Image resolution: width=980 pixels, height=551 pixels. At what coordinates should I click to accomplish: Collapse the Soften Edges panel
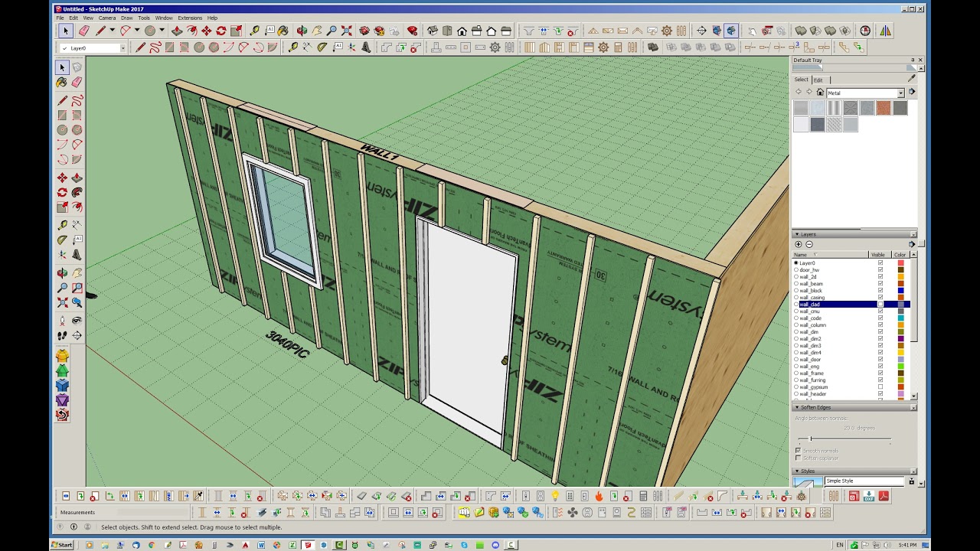pos(796,407)
